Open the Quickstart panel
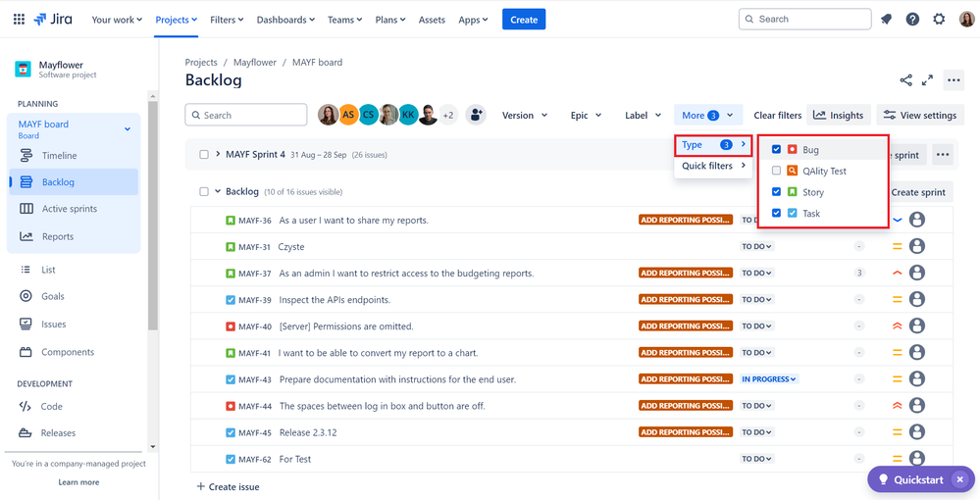980x500 pixels. point(912,480)
